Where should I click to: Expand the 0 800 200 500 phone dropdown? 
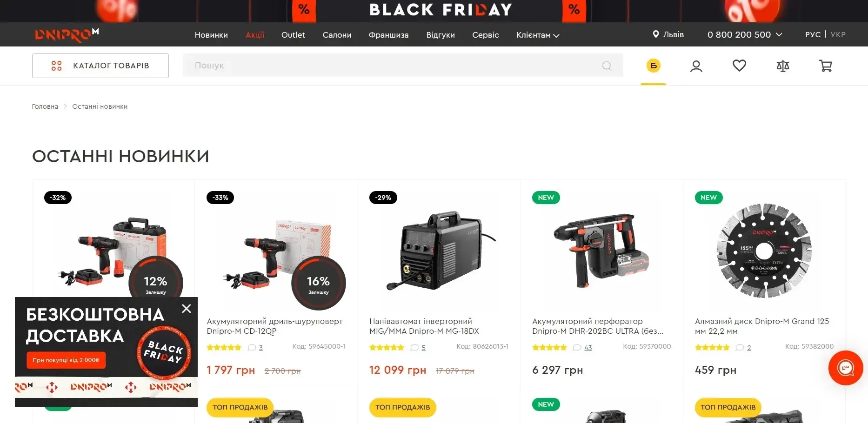coord(745,34)
